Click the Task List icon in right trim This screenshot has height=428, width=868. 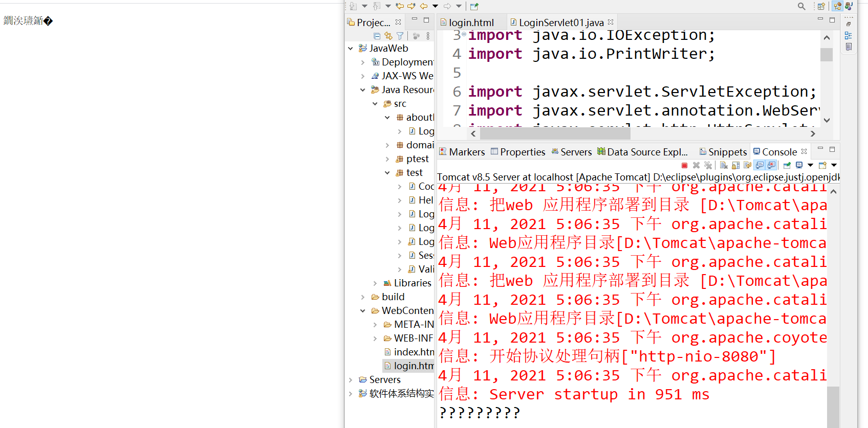click(x=849, y=47)
